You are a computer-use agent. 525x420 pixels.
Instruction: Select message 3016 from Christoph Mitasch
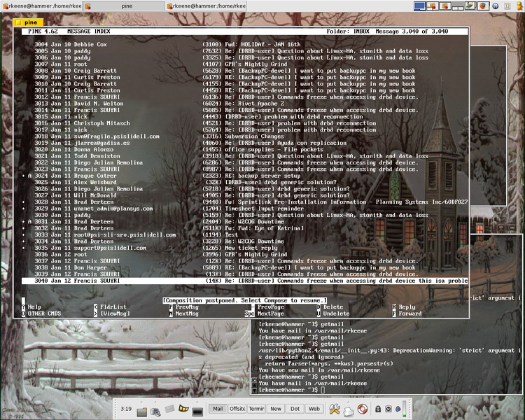(x=245, y=123)
